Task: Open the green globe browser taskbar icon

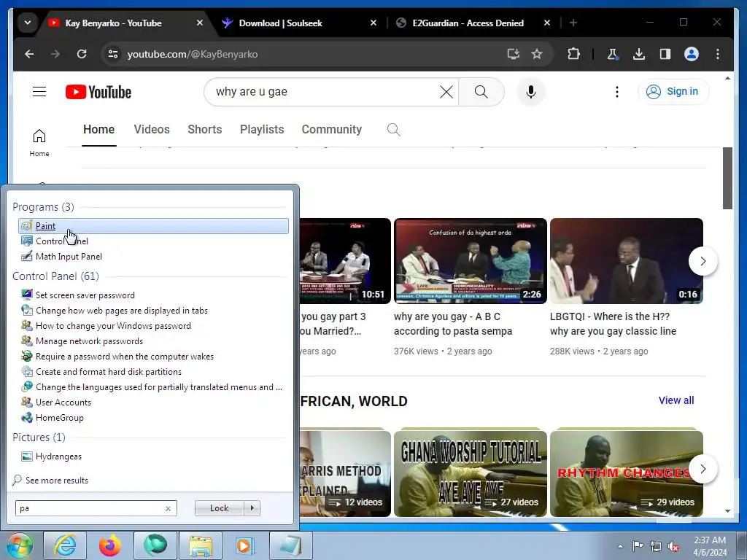Action: 155,545
